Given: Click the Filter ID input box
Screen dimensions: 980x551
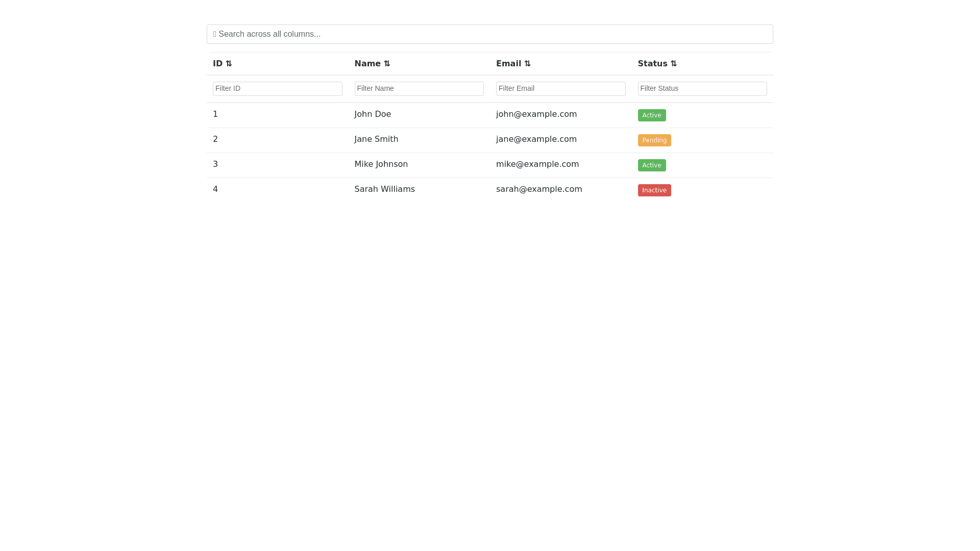Looking at the screenshot, I should (277, 89).
